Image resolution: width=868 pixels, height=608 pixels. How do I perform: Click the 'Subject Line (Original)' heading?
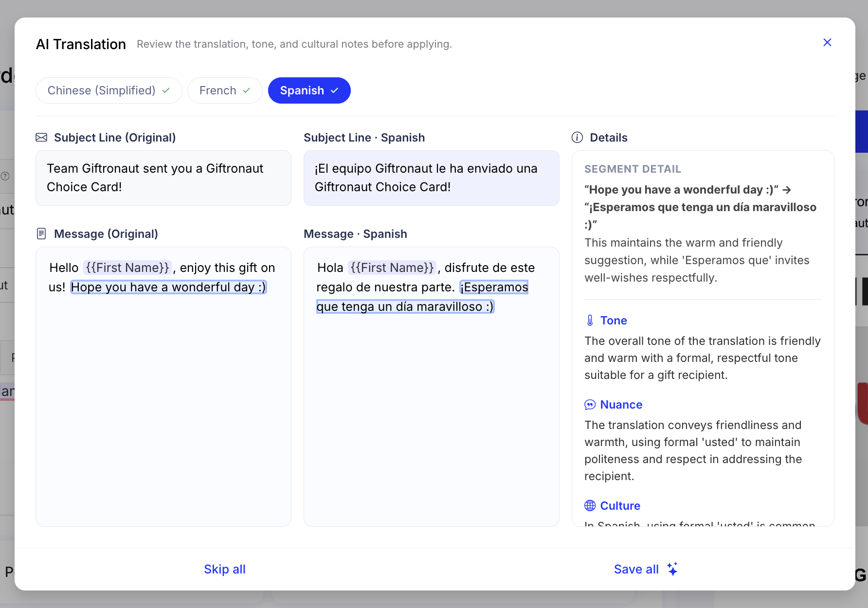(x=115, y=138)
